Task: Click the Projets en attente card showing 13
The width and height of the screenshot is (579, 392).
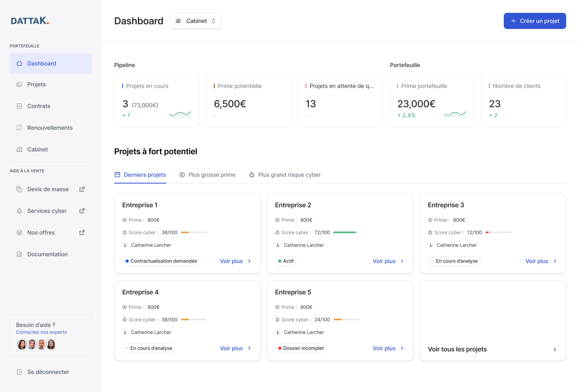Action: [340, 101]
